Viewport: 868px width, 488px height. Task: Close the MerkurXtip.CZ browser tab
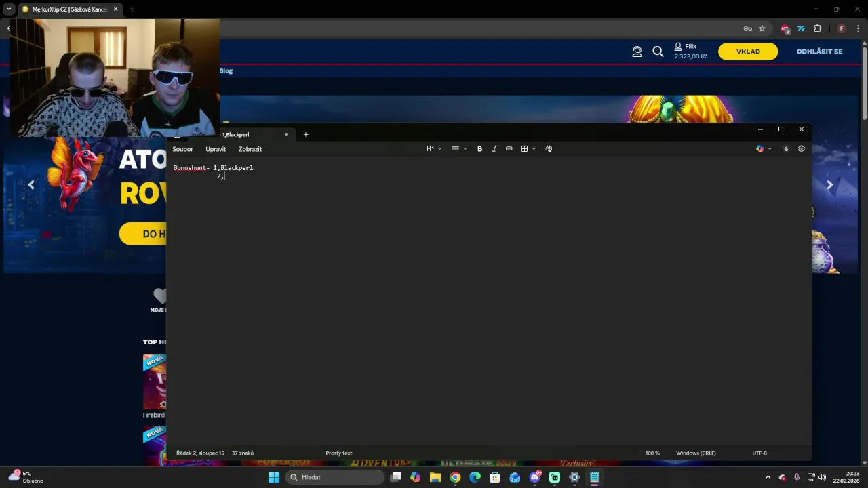click(115, 9)
